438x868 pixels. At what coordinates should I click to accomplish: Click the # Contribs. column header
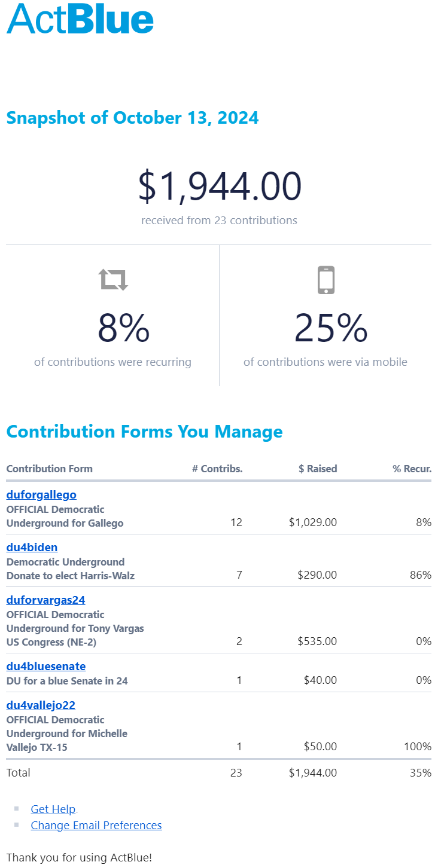click(217, 469)
